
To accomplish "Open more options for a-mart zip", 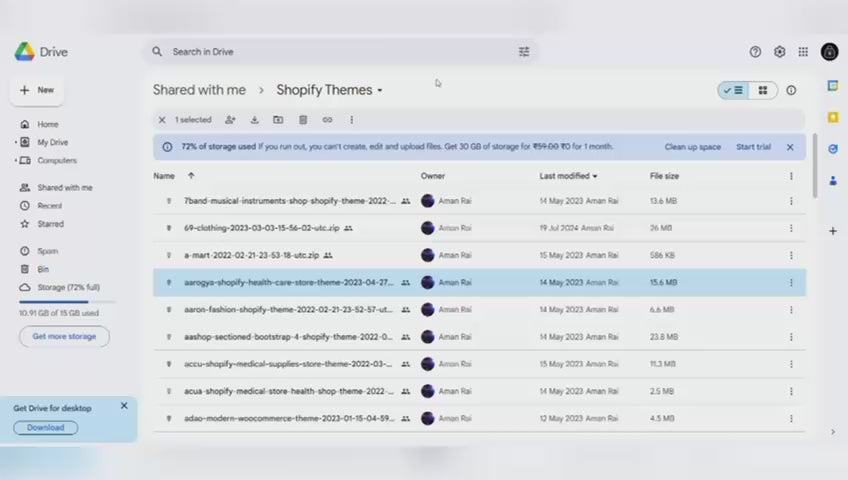I will point(791,255).
